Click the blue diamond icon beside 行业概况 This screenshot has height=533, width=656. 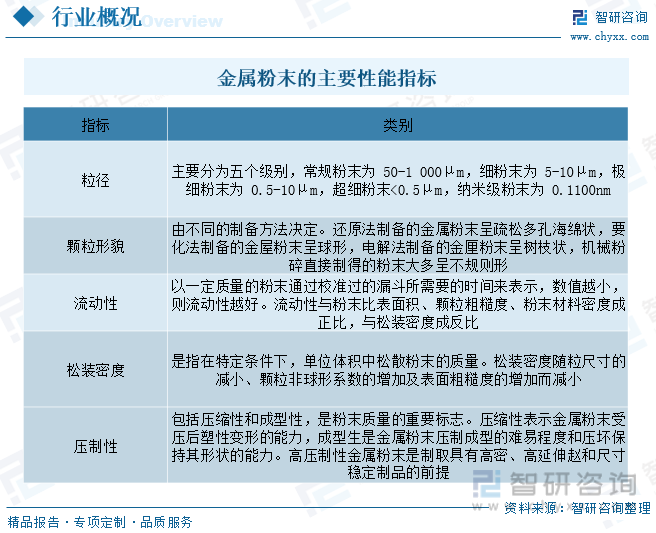tap(23, 17)
